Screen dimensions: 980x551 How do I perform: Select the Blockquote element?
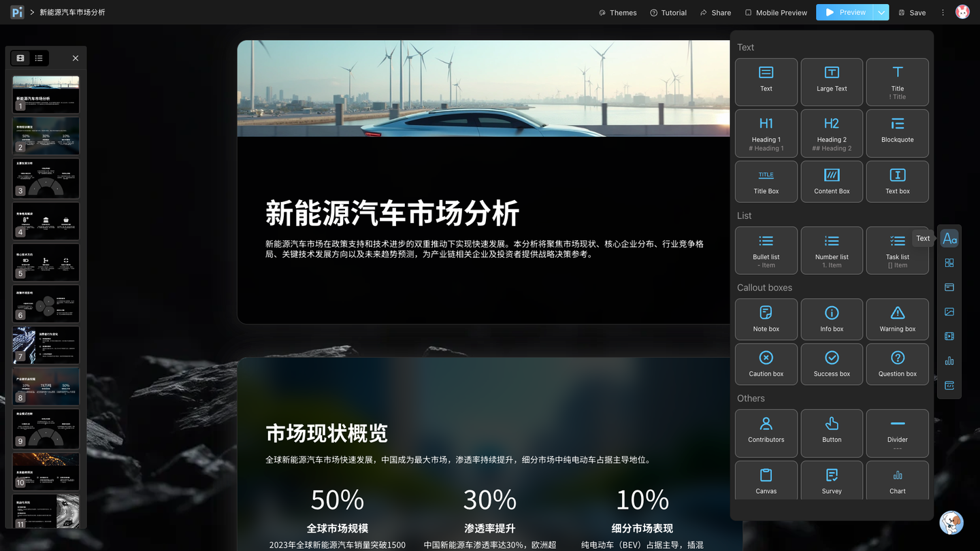coord(897,133)
